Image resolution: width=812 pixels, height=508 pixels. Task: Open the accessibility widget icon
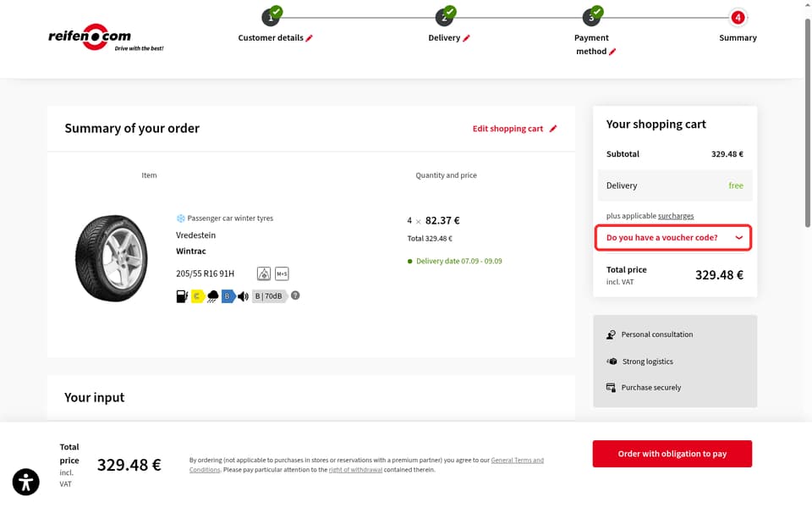coord(26,482)
